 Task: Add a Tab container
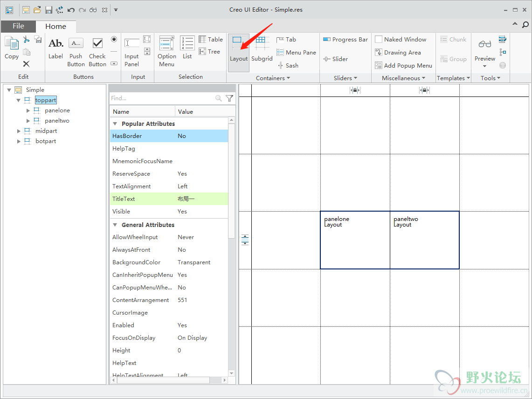point(286,40)
